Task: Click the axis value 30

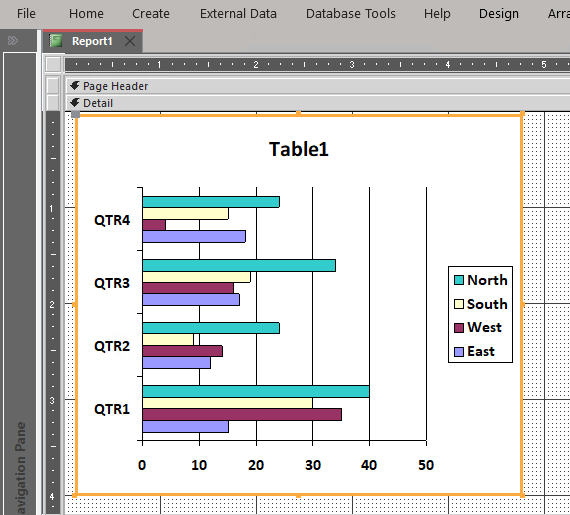Action: (x=313, y=465)
